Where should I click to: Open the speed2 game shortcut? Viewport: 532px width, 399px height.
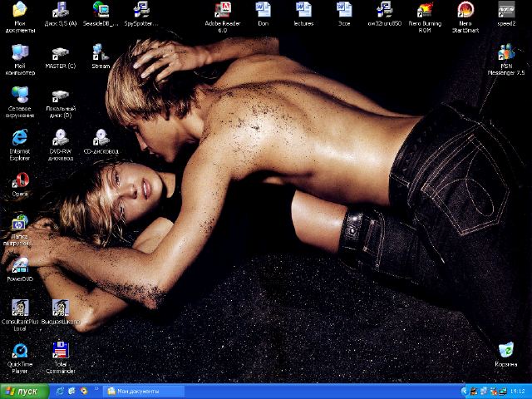pos(505,10)
